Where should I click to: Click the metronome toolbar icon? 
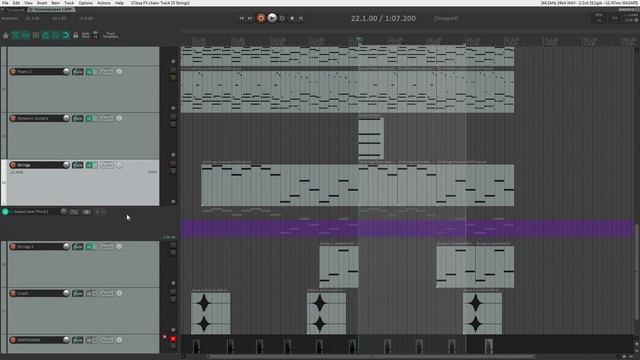point(5,36)
